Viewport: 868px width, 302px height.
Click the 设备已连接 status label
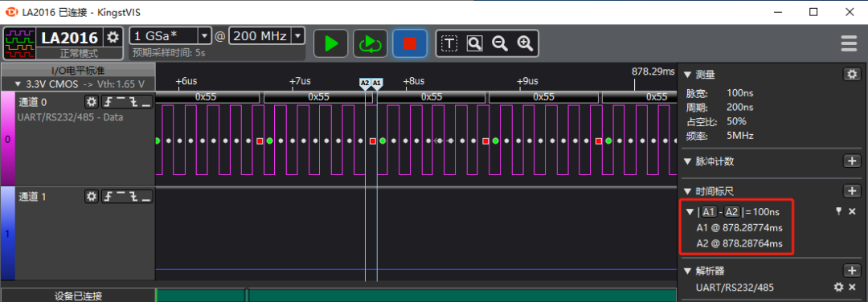pos(78,296)
